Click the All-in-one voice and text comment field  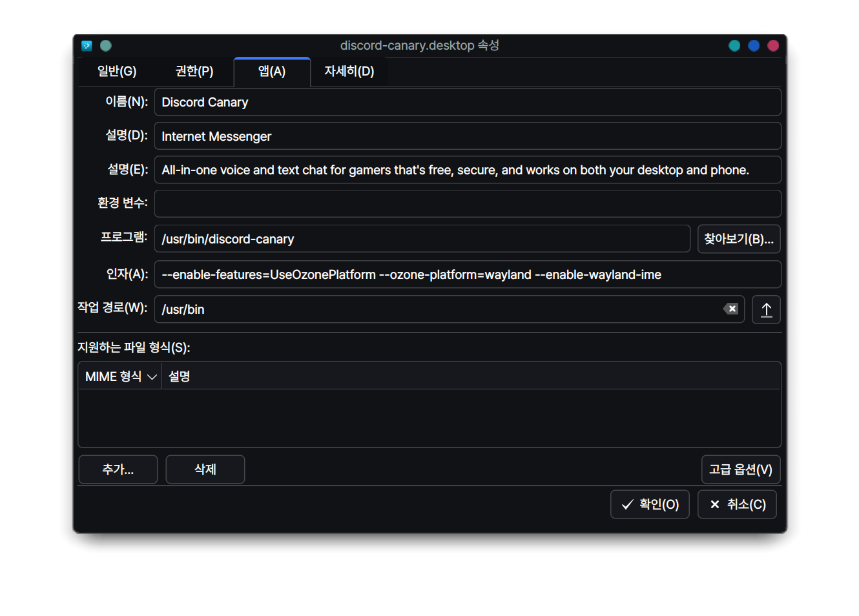coord(468,170)
